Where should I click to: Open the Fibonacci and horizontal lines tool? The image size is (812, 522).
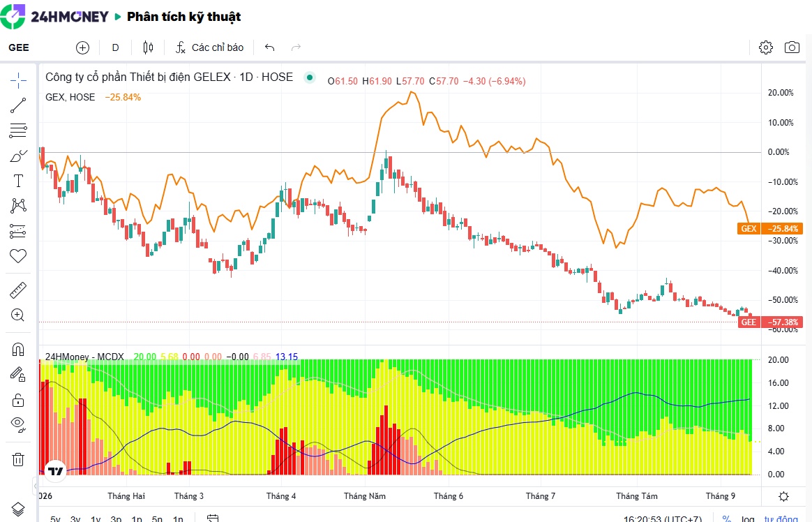18,130
